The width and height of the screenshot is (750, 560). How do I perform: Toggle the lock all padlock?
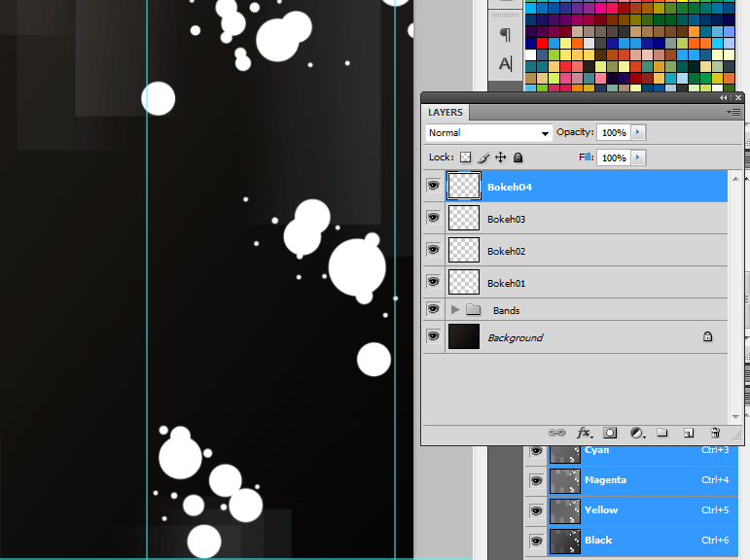[x=518, y=157]
